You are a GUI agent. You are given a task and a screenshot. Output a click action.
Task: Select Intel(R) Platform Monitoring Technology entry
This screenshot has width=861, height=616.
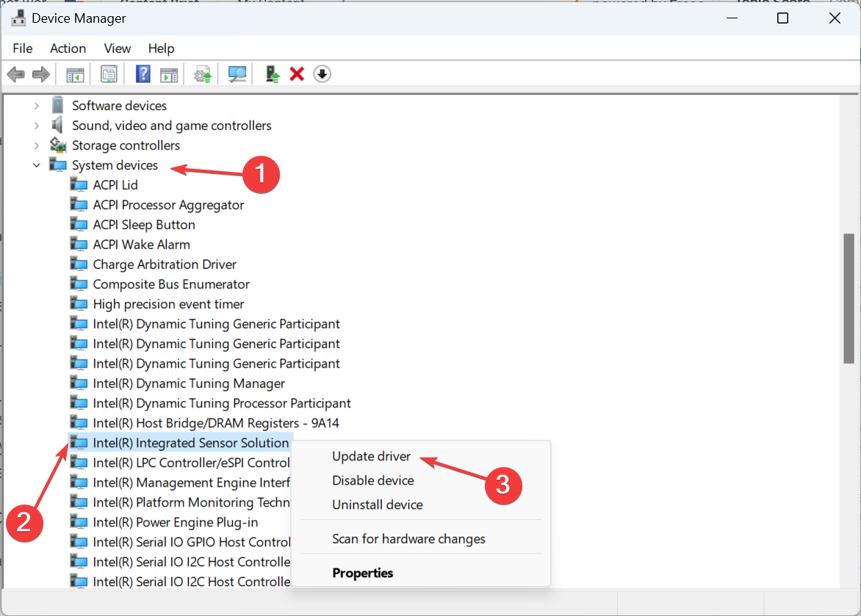191,501
